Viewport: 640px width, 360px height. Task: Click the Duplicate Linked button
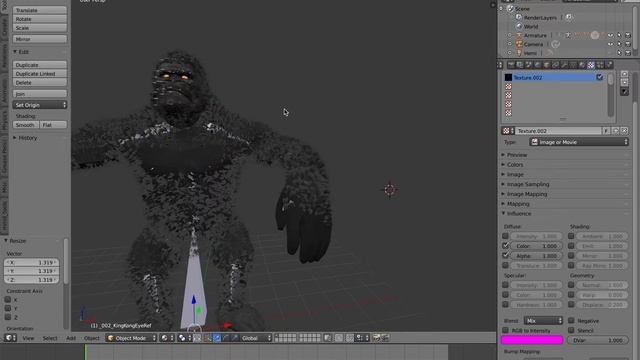(40, 74)
